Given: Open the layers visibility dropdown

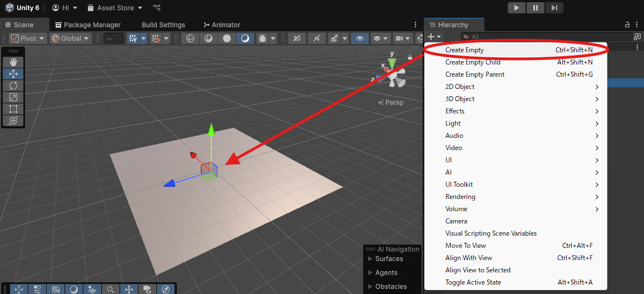Looking at the screenshot, I should pyautogui.click(x=381, y=38).
